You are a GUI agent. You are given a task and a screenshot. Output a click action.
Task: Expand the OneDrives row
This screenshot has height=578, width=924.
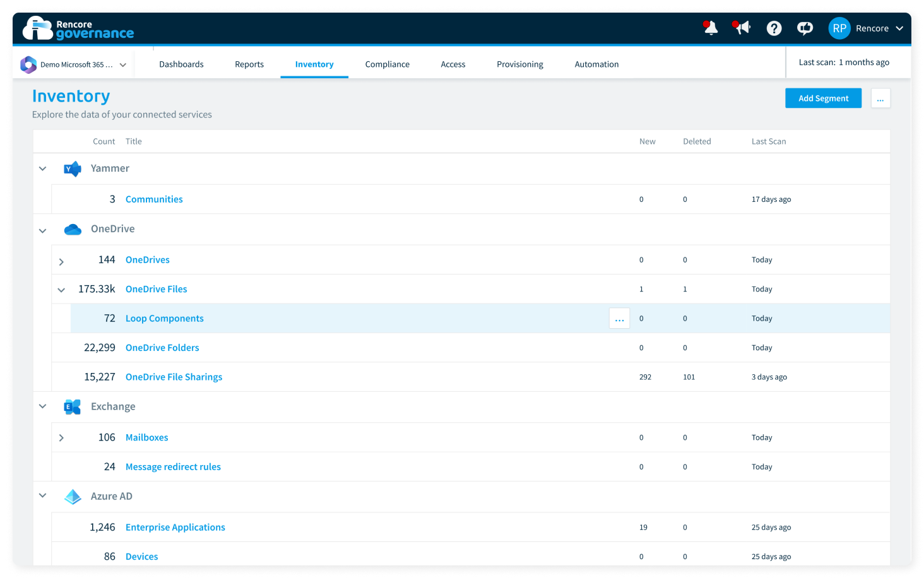point(61,261)
